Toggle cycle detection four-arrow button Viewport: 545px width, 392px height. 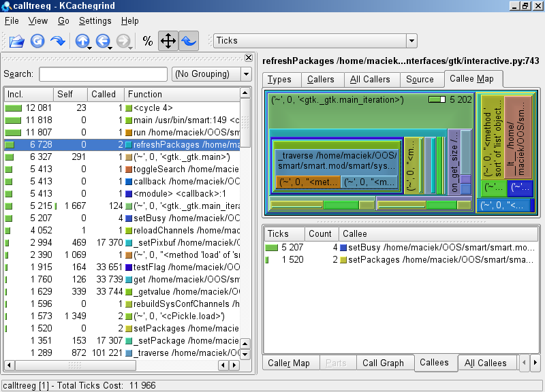pos(168,41)
